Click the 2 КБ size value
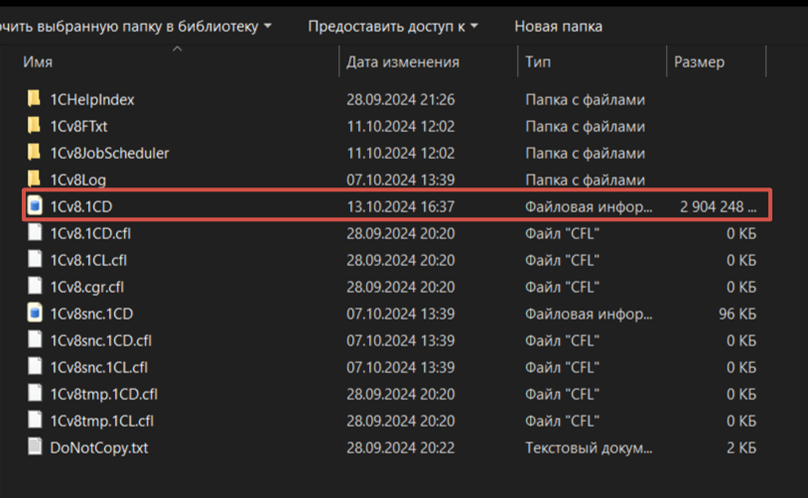The width and height of the screenshot is (808, 498). tap(742, 448)
